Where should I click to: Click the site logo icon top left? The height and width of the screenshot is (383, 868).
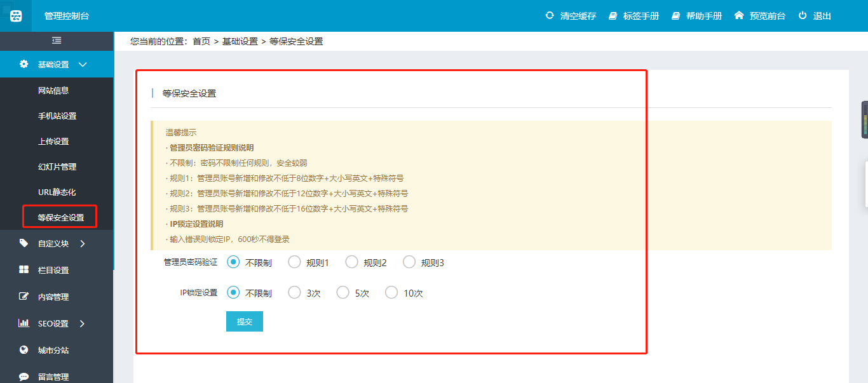pyautogui.click(x=15, y=15)
